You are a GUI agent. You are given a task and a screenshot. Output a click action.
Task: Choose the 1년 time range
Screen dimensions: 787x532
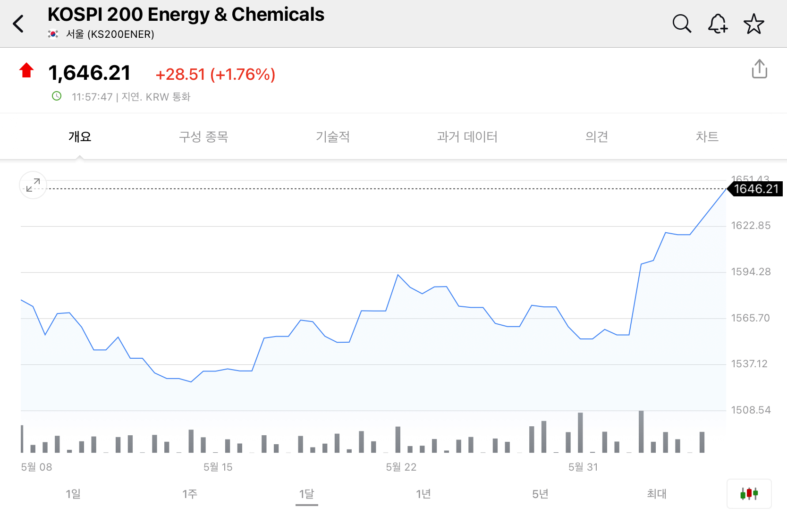(x=423, y=494)
